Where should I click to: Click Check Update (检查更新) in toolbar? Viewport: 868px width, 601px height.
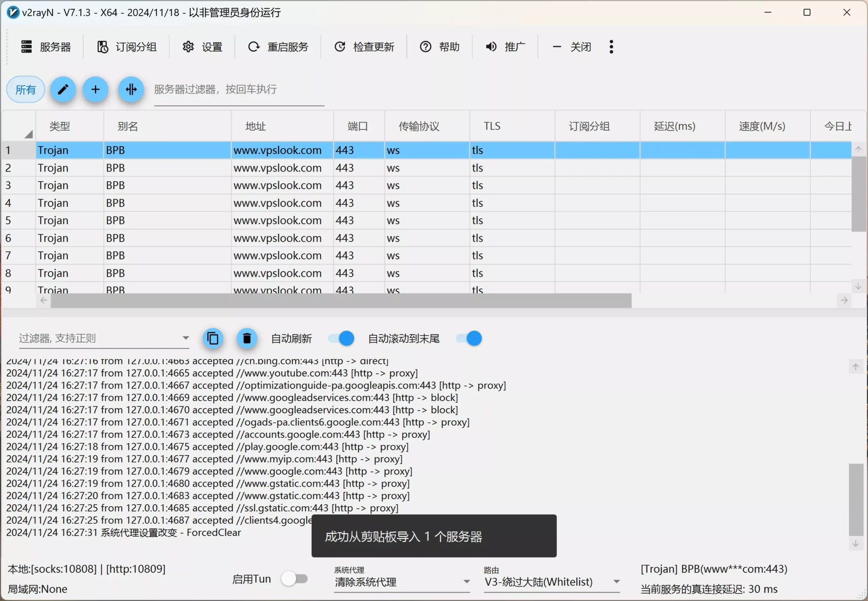[x=364, y=47]
